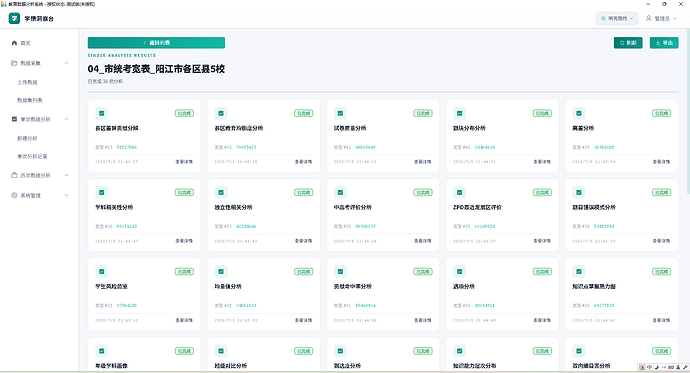690x373 pixels.
Task: Click the chart icon on the type #52 card
Action: click(221, 113)
